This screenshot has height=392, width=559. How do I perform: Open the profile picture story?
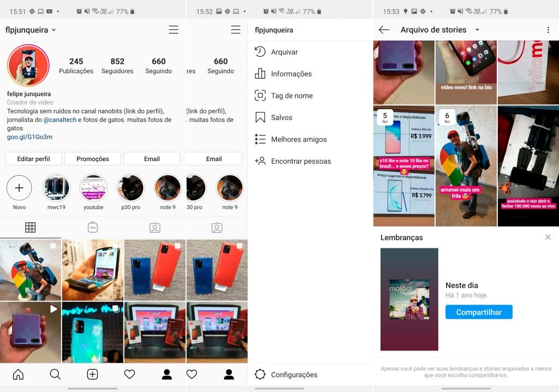pos(28,66)
